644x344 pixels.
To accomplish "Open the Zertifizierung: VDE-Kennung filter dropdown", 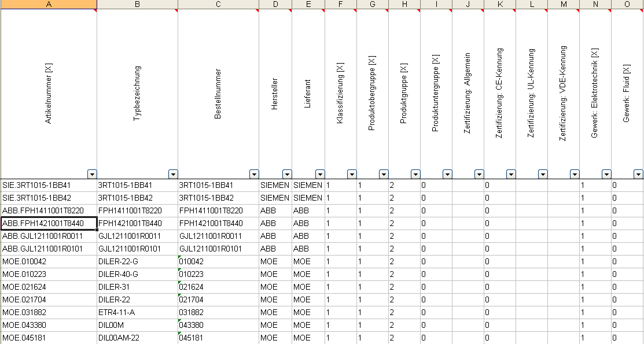I will pos(575,174).
